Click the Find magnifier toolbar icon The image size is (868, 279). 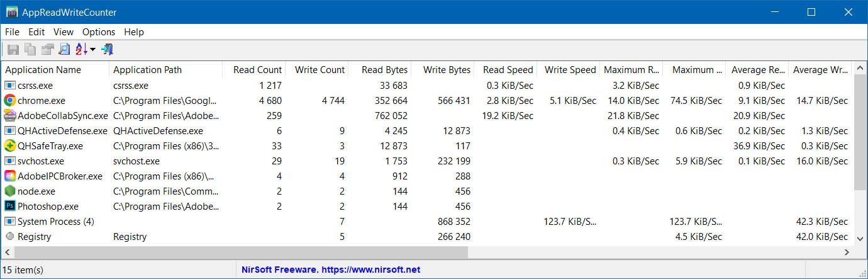[64, 49]
